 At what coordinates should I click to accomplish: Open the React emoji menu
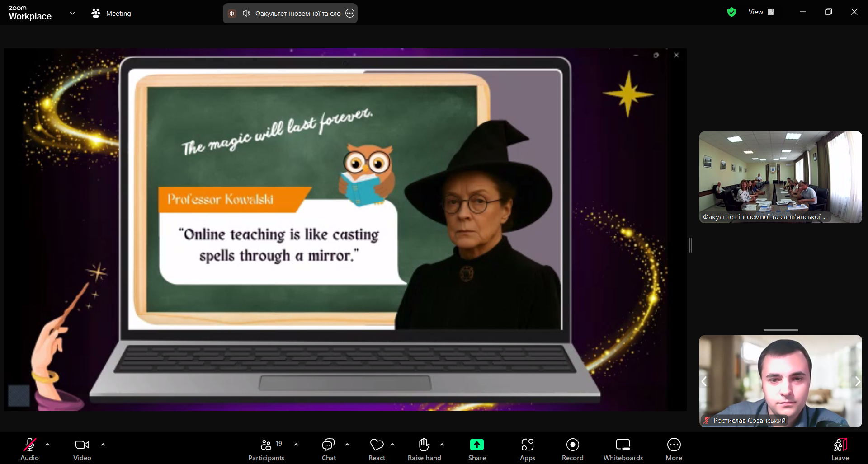click(377, 449)
